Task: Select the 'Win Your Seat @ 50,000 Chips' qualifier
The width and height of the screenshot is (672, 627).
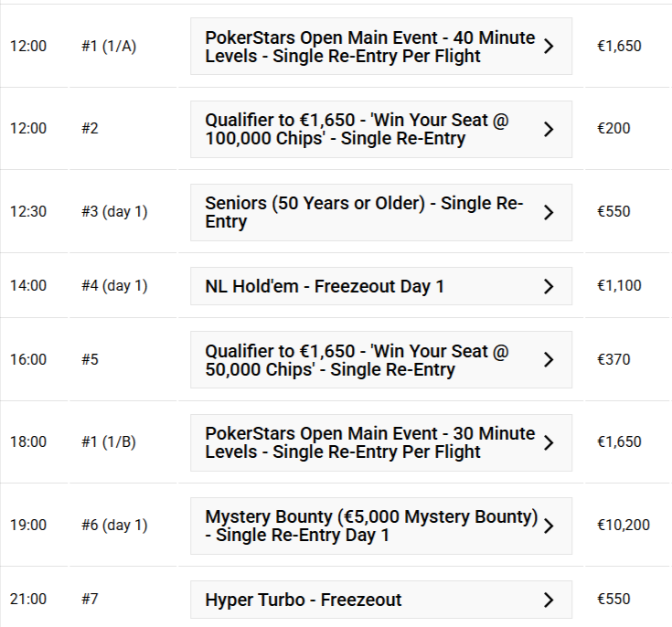Action: (x=357, y=360)
